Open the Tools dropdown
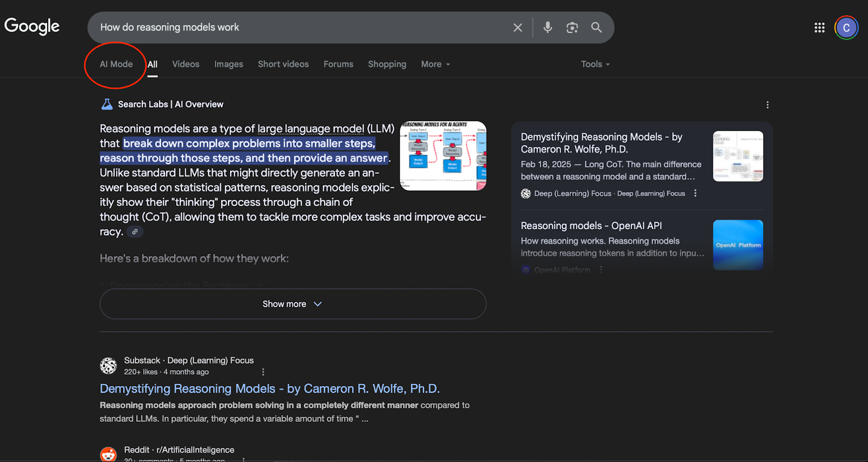This screenshot has width=868, height=462. (x=595, y=64)
